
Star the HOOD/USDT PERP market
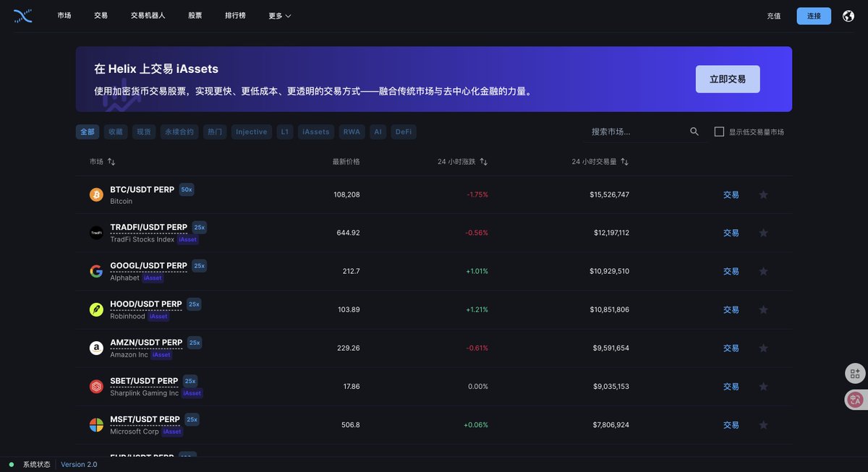[x=763, y=309]
